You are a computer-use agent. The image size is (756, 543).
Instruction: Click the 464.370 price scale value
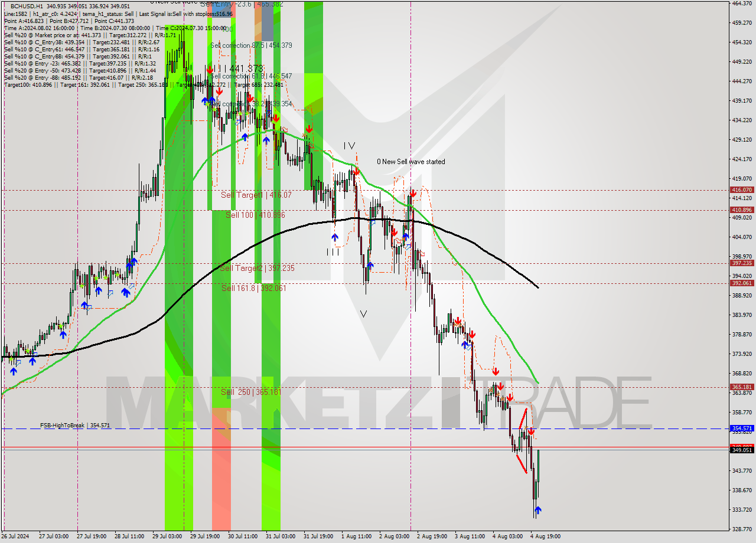pos(741,4)
